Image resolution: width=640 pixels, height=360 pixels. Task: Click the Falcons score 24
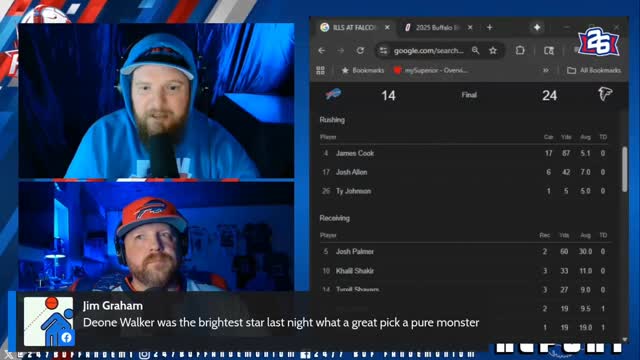(x=549, y=96)
